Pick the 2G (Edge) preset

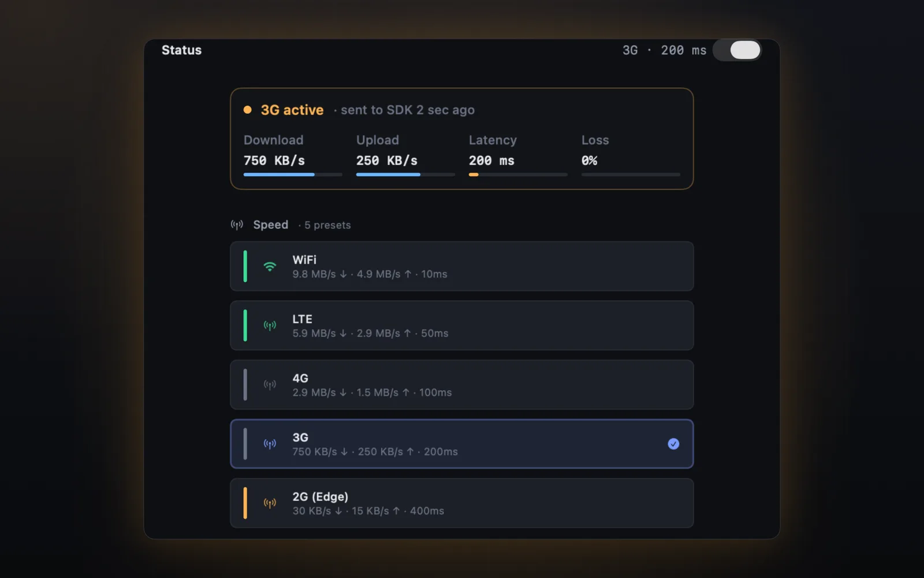[461, 503]
